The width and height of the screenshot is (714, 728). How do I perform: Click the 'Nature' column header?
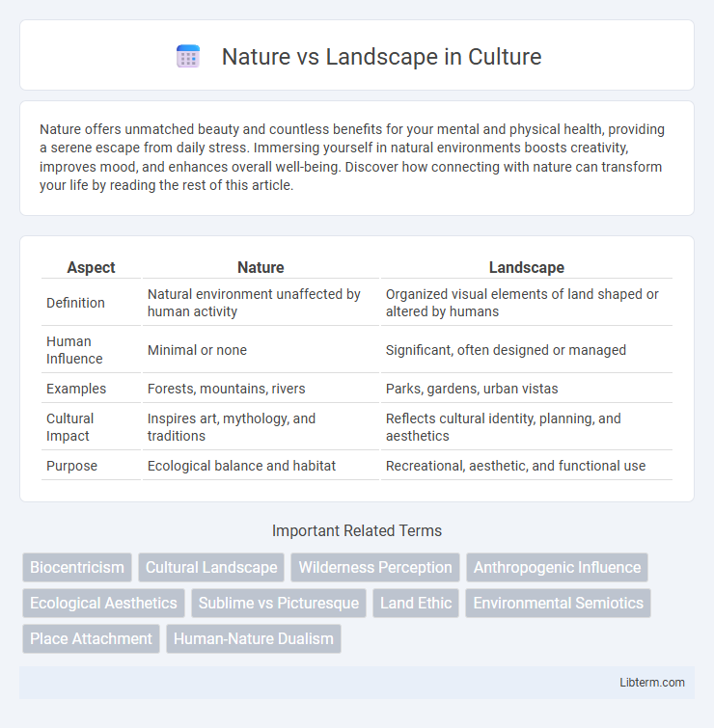261,267
